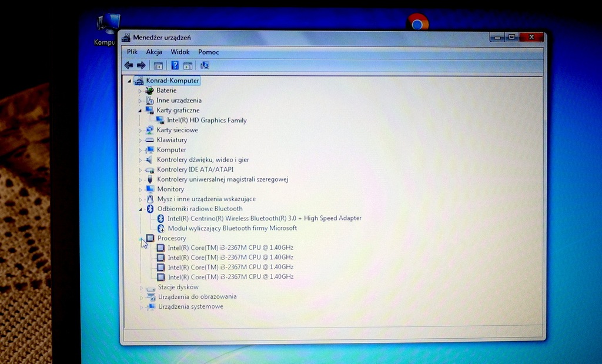Screen dimensions: 602x364
Task: Expand the Inne urządzenia category
Action: (140, 101)
